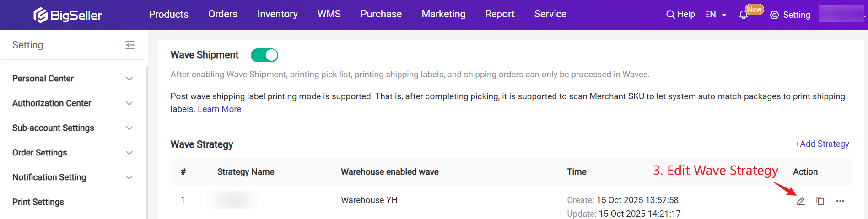Open the EN language dropdown
Image resolution: width=868 pixels, height=219 pixels.
[x=716, y=15]
